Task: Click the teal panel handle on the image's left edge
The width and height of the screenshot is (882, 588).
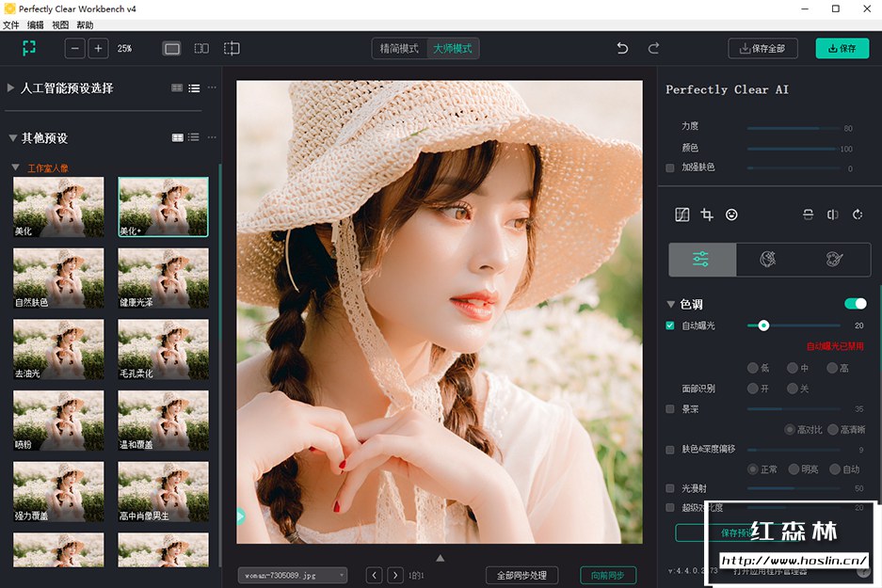Action: click(x=240, y=516)
